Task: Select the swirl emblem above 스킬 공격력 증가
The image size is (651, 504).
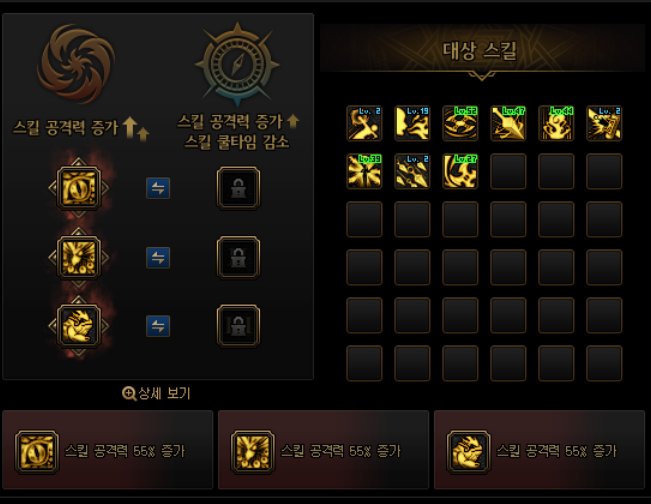Action: [76, 64]
